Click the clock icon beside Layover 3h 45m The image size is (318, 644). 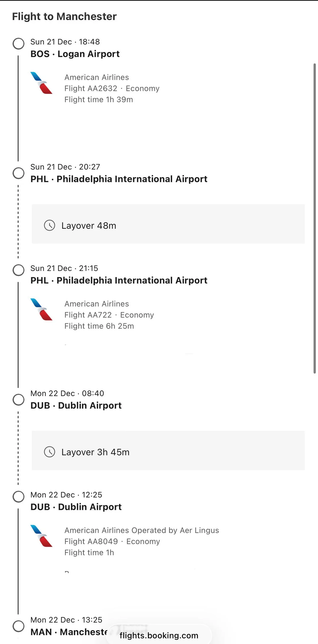point(49,452)
